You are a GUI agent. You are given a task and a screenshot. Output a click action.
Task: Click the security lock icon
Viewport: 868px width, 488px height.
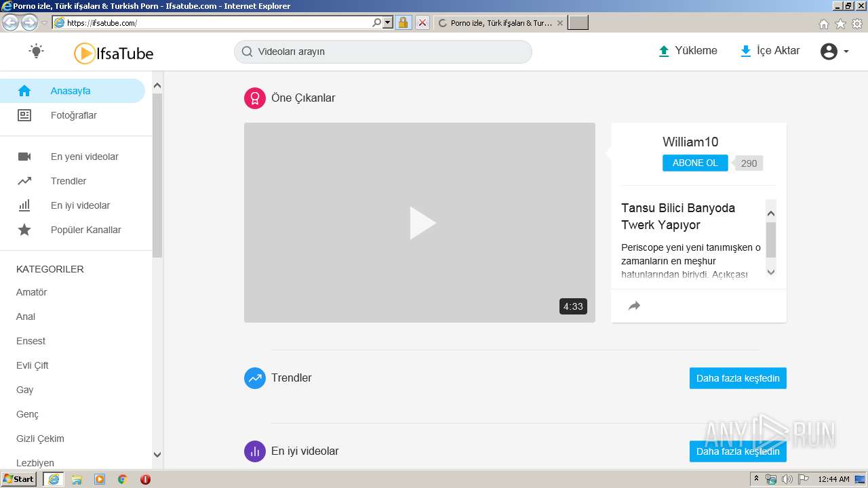click(x=403, y=22)
